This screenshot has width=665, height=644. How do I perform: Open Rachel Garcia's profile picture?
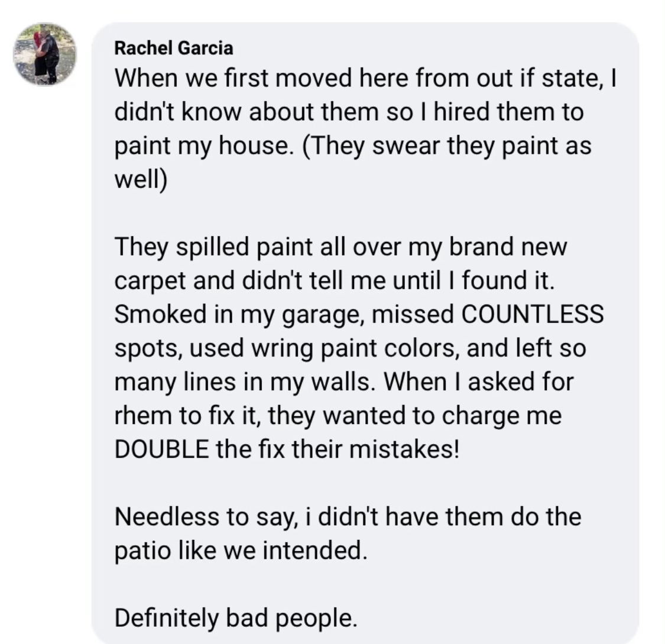pyautogui.click(x=45, y=54)
